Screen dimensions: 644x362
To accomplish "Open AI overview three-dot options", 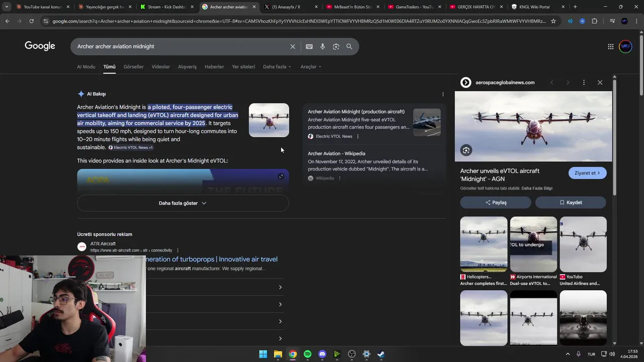I will [443, 94].
